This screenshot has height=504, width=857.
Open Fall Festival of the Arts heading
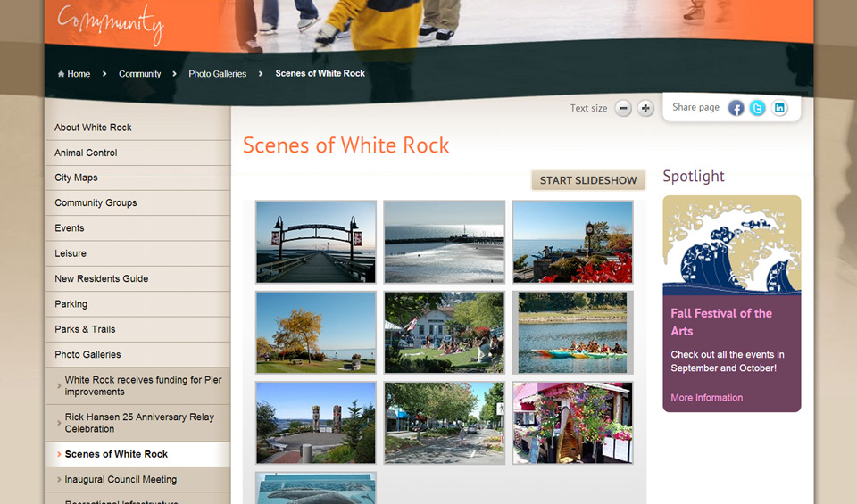coord(721,322)
